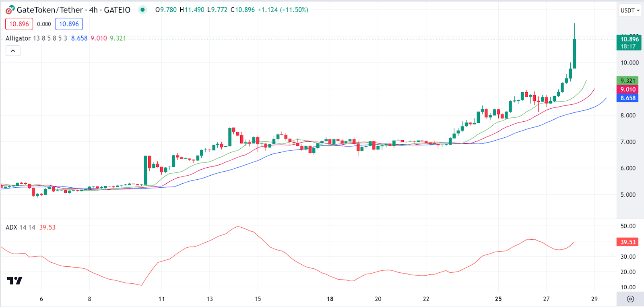The width and height of the screenshot is (644, 307).
Task: Click the blue buy price 10.896 button
Action: pos(69,24)
